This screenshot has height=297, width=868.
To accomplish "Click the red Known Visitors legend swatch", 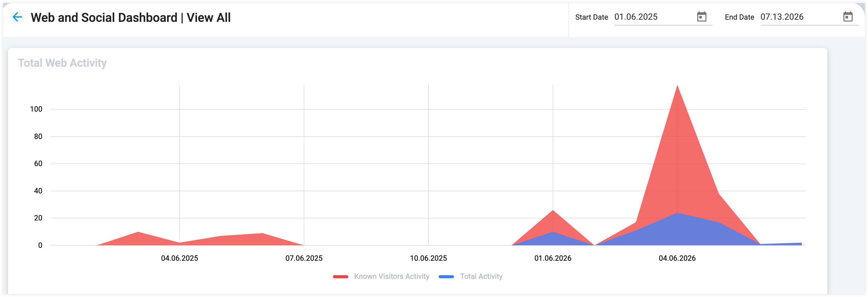I will (340, 277).
